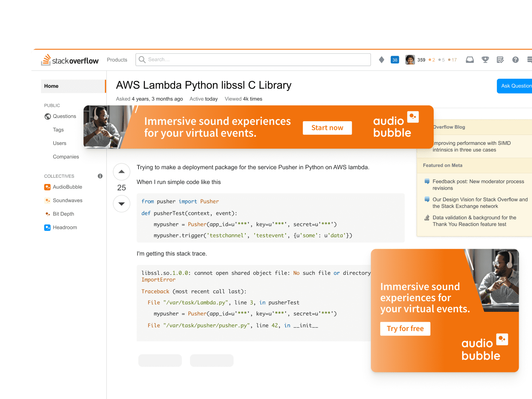532x399 pixels.
Task: Open the AudioBubble collective
Action: (68, 187)
